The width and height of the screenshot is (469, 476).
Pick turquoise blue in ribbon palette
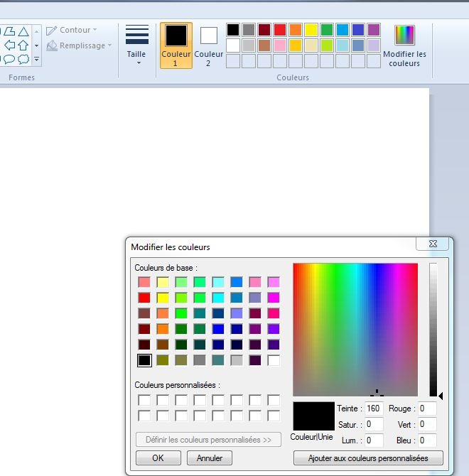[x=343, y=30]
